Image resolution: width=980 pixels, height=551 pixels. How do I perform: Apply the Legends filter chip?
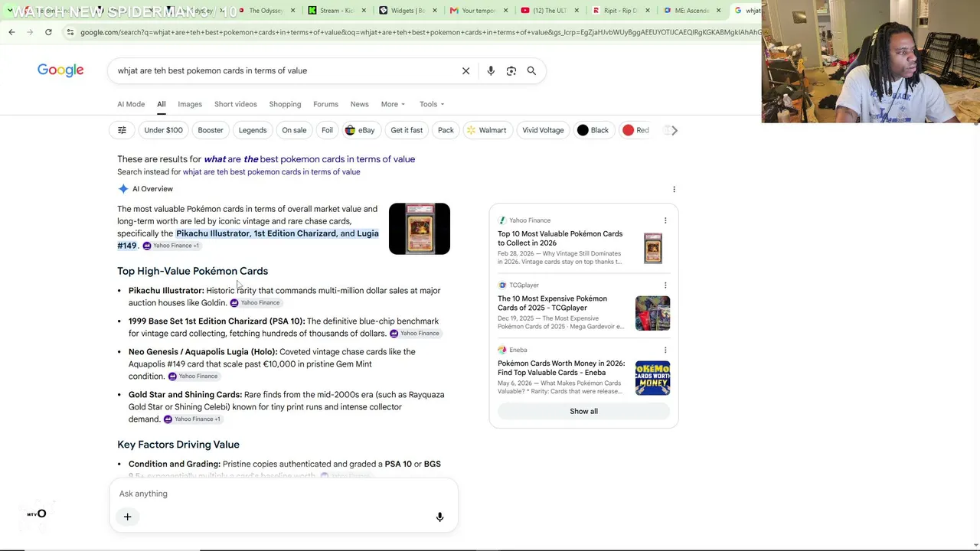253,130
